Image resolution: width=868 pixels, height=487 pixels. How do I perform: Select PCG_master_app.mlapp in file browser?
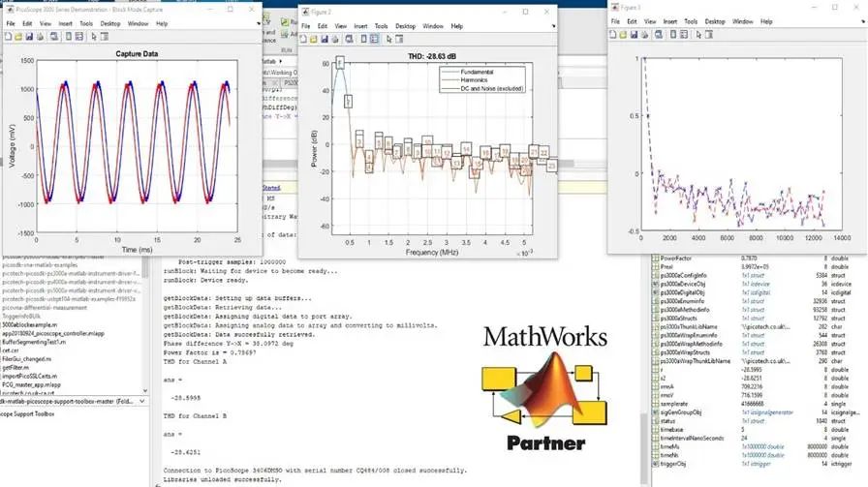[x=32, y=384]
